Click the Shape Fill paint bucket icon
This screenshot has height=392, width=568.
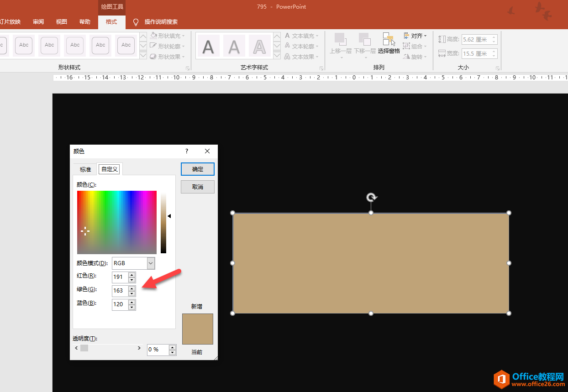153,36
